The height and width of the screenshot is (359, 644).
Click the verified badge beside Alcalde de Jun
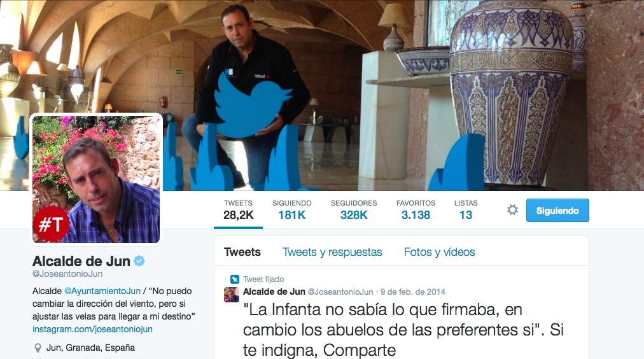point(139,261)
